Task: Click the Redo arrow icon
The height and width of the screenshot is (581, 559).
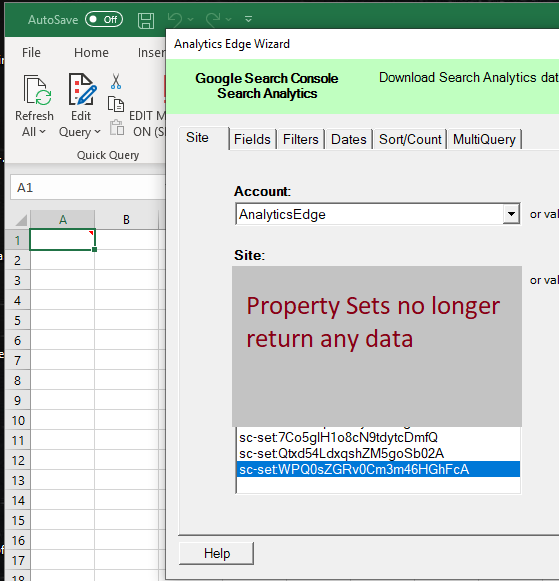Action: pyautogui.click(x=213, y=19)
